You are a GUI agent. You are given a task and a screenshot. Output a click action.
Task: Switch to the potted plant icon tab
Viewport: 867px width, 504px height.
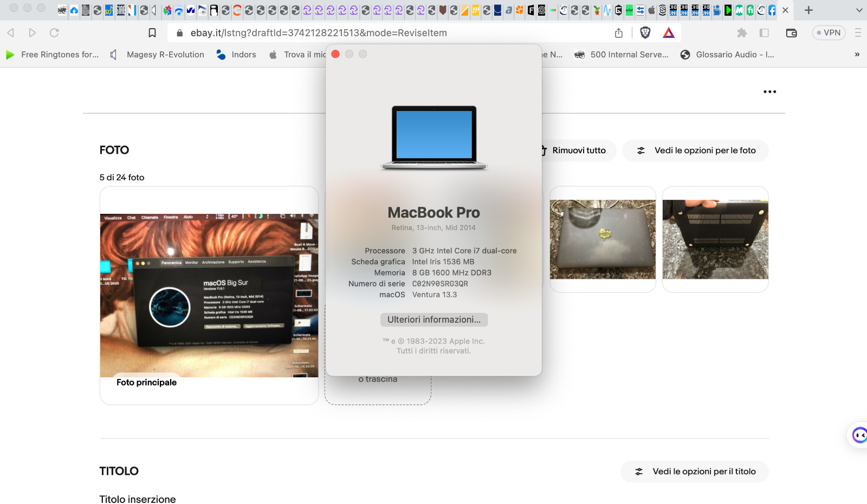pos(597,10)
